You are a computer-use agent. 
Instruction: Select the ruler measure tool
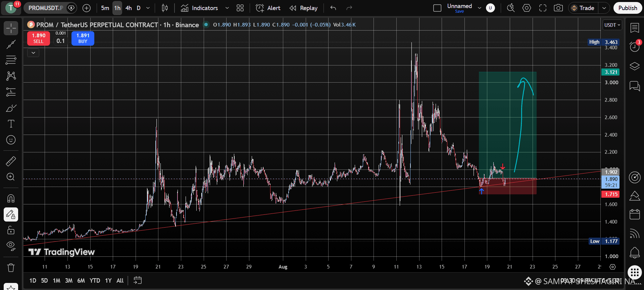click(x=11, y=161)
